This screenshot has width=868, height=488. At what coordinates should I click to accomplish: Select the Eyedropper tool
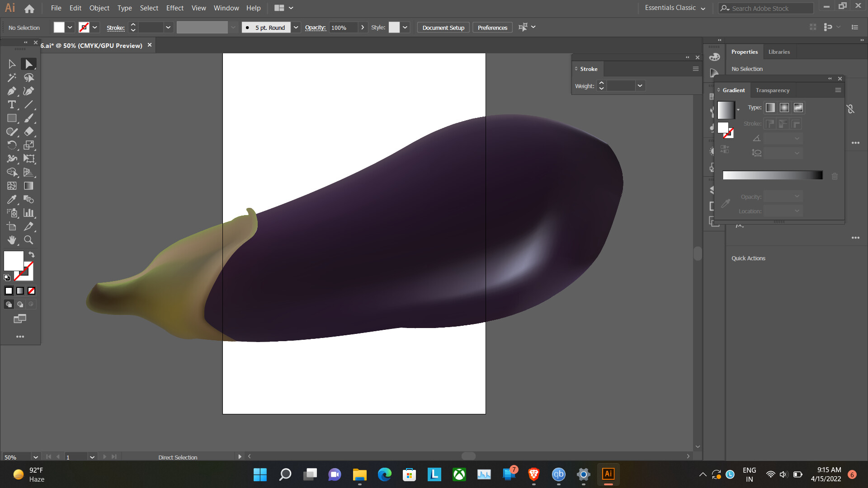click(x=11, y=199)
